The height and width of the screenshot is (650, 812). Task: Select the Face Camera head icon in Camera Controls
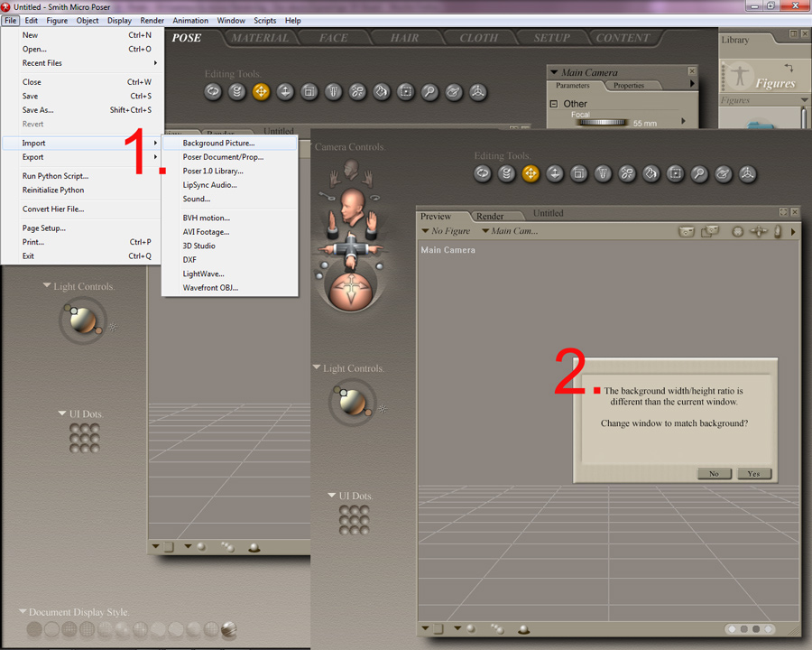point(352,169)
